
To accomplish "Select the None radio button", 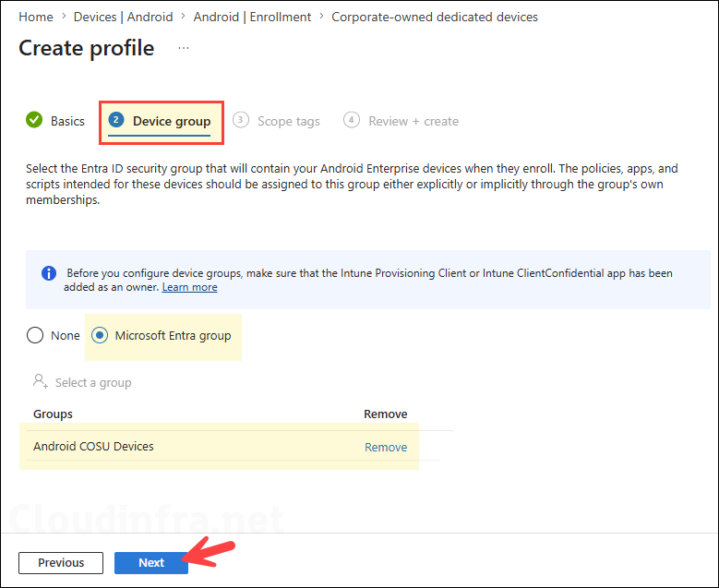I will (x=35, y=335).
